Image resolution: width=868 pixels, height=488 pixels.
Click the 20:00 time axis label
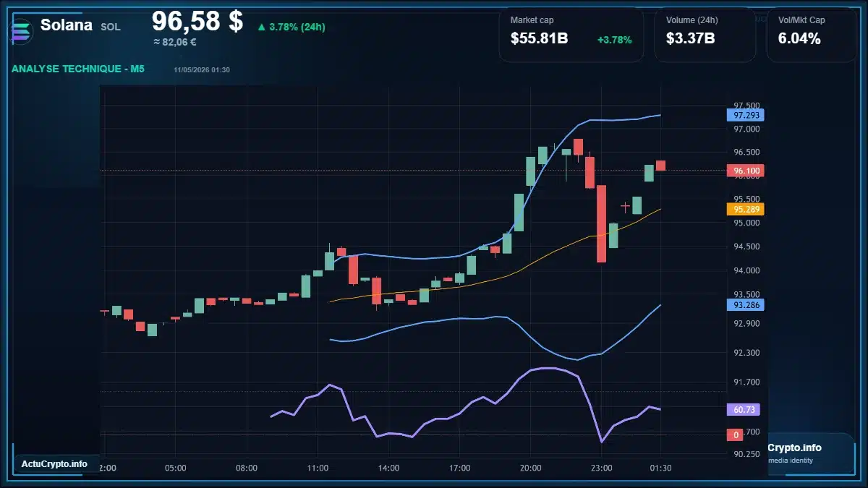pyautogui.click(x=530, y=468)
